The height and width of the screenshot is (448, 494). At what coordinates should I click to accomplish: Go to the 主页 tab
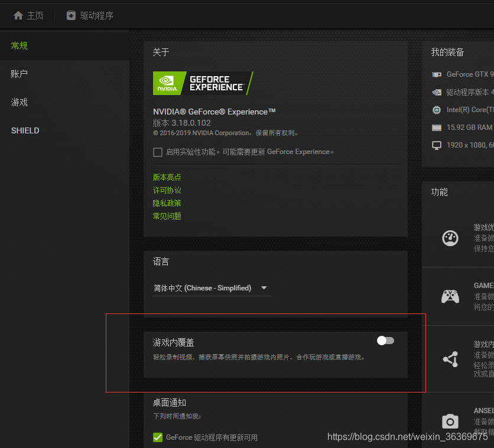[x=28, y=15]
